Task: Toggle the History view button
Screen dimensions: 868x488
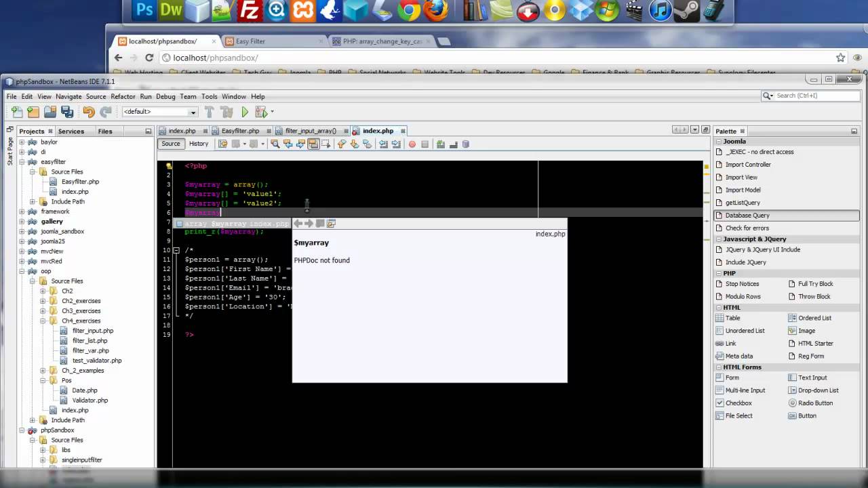Action: (x=199, y=144)
